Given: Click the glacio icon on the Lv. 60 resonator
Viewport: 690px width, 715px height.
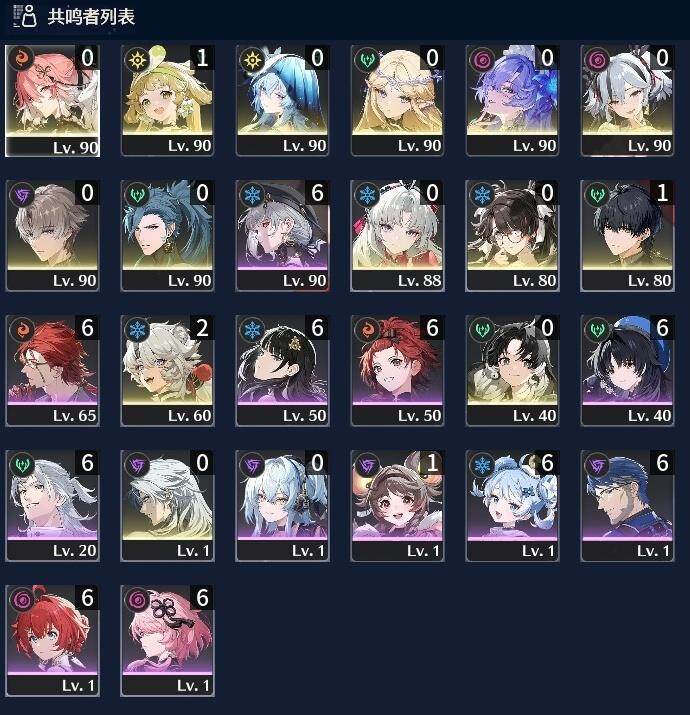Looking at the screenshot, I should [137, 330].
